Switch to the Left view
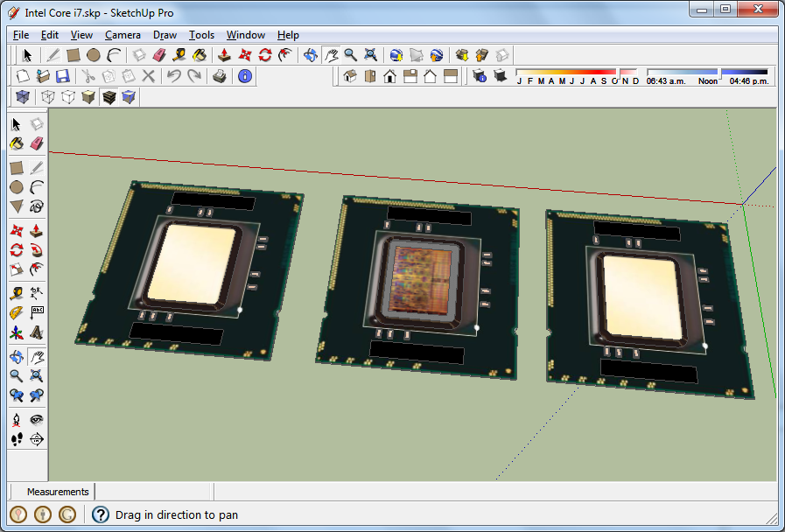 (451, 76)
